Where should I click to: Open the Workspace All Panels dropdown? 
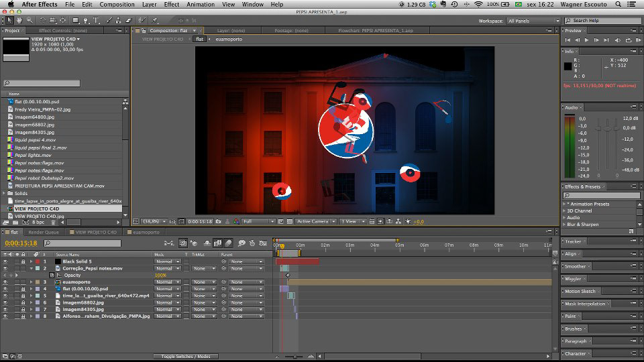(x=533, y=21)
